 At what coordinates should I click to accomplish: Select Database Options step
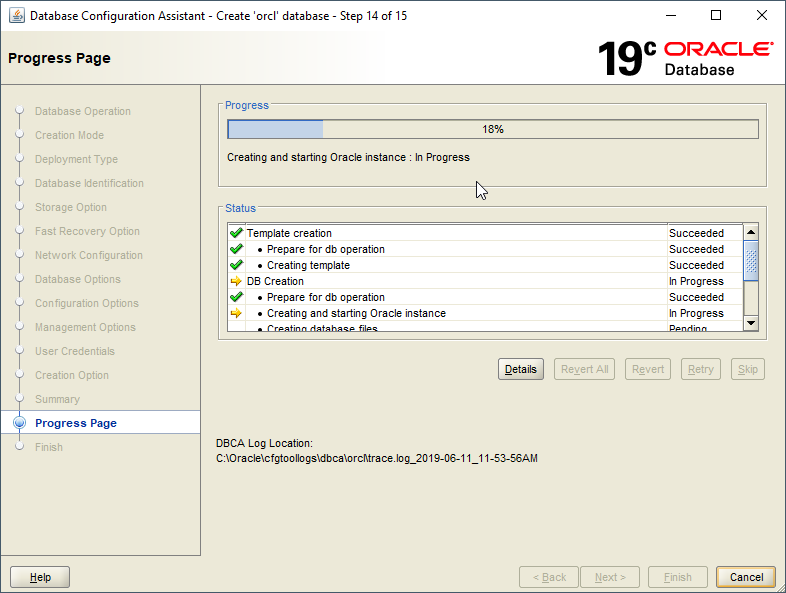pyautogui.click(x=78, y=279)
